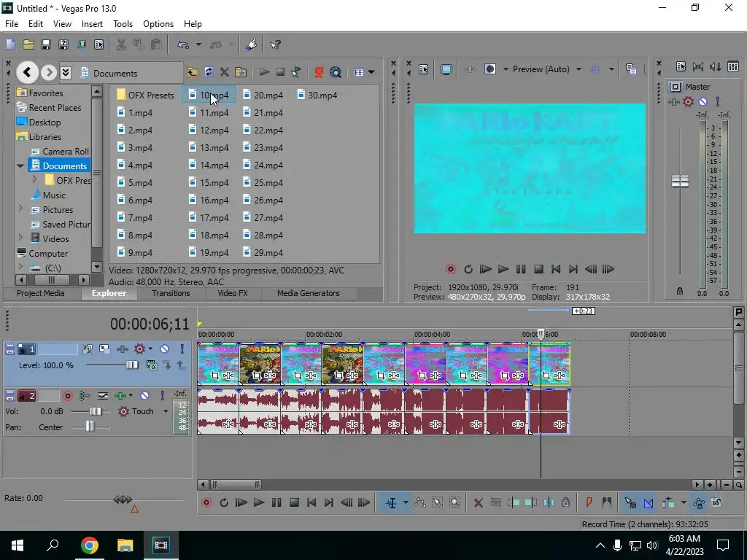
Task: Toggle split screen view in preview
Action: [x=489, y=69]
